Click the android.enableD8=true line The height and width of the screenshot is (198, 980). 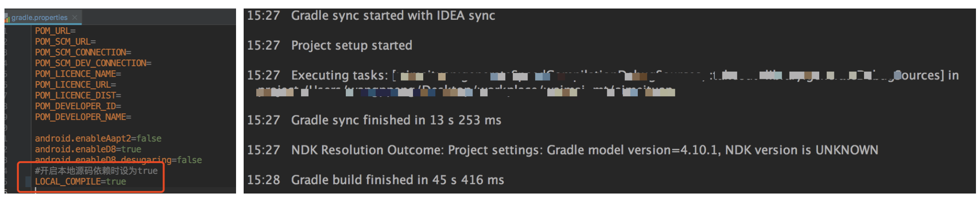(x=88, y=149)
